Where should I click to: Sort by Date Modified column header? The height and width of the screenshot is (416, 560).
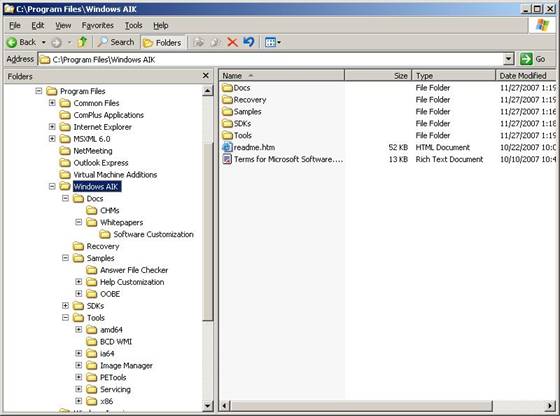526,76
